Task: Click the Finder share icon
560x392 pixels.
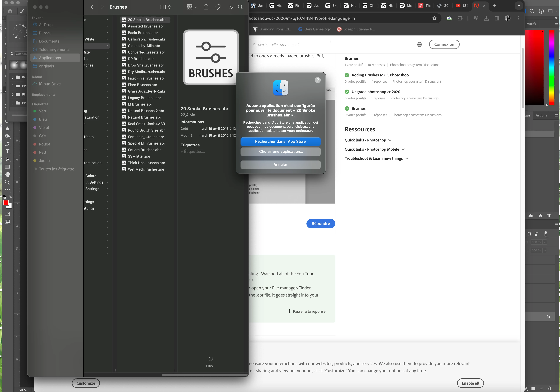Action: [x=206, y=7]
